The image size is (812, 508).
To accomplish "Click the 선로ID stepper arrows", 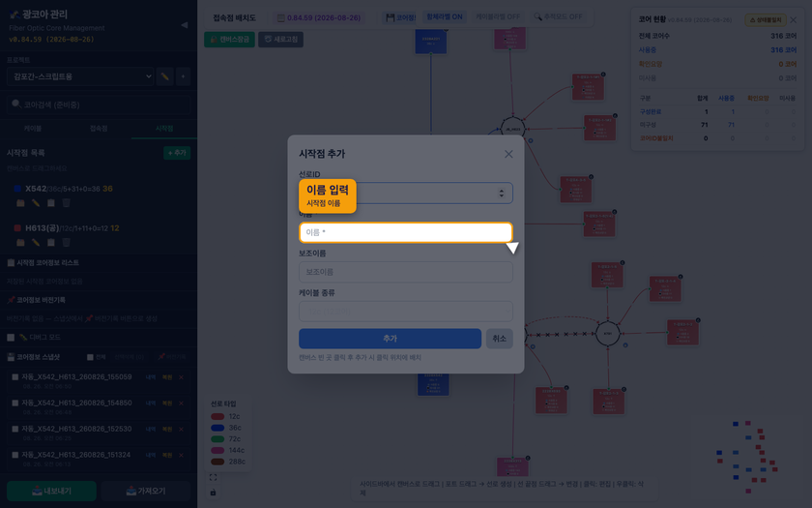I will pyautogui.click(x=502, y=193).
